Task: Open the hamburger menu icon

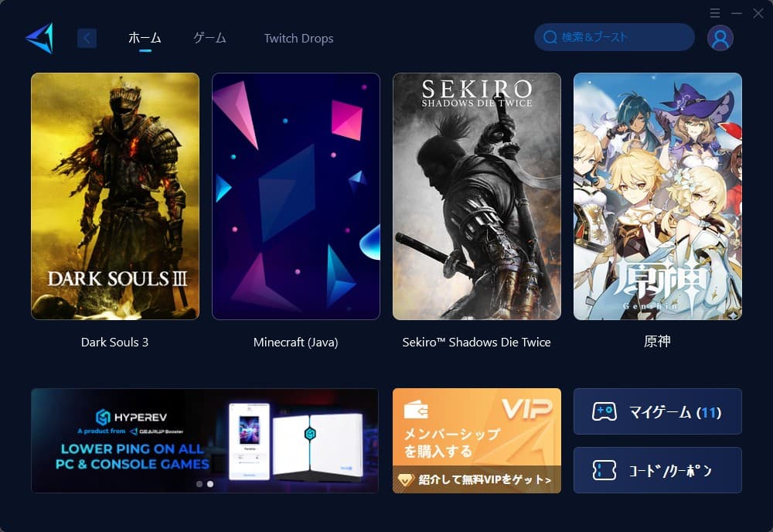Action: [715, 13]
